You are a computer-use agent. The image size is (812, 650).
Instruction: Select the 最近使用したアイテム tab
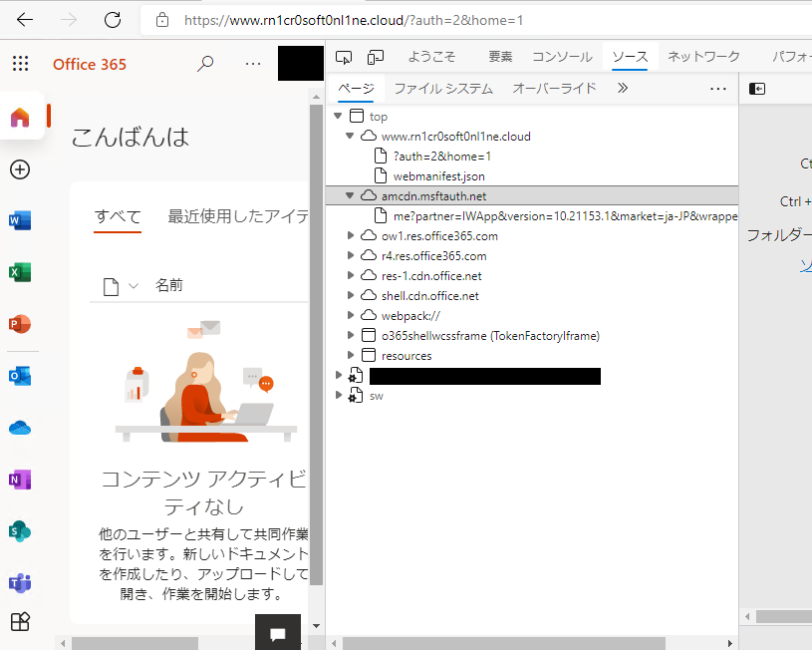pyautogui.click(x=238, y=216)
